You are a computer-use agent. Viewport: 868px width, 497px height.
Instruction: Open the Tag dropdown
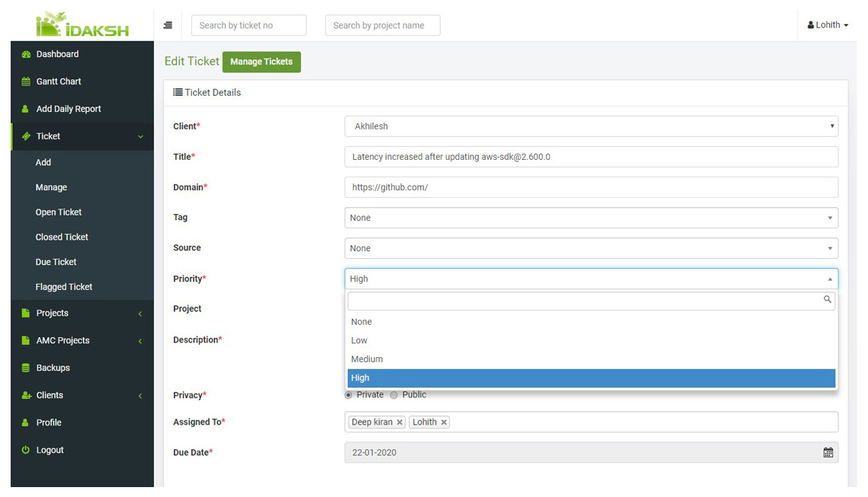(591, 218)
